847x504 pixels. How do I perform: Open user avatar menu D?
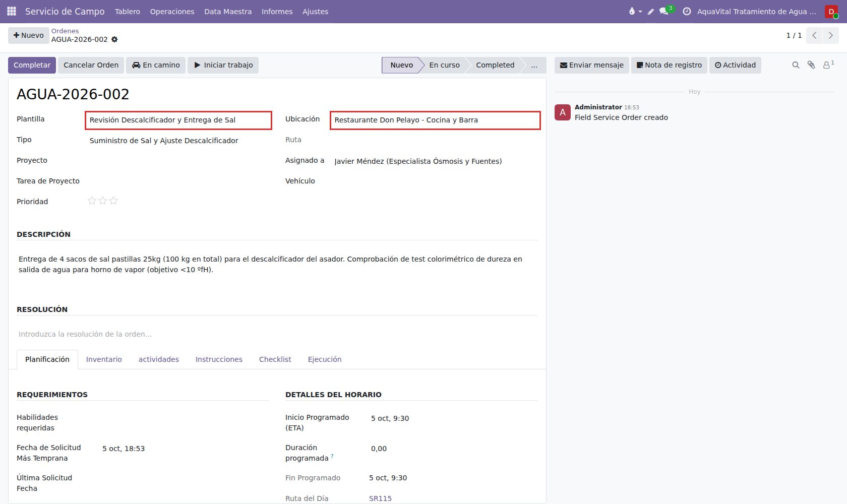(831, 11)
